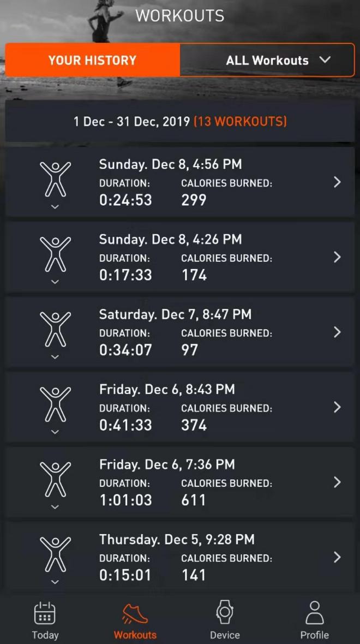360x644 pixels.
Task: Open details arrow for Dec 6, 7:36 PM workout
Action: point(337,482)
